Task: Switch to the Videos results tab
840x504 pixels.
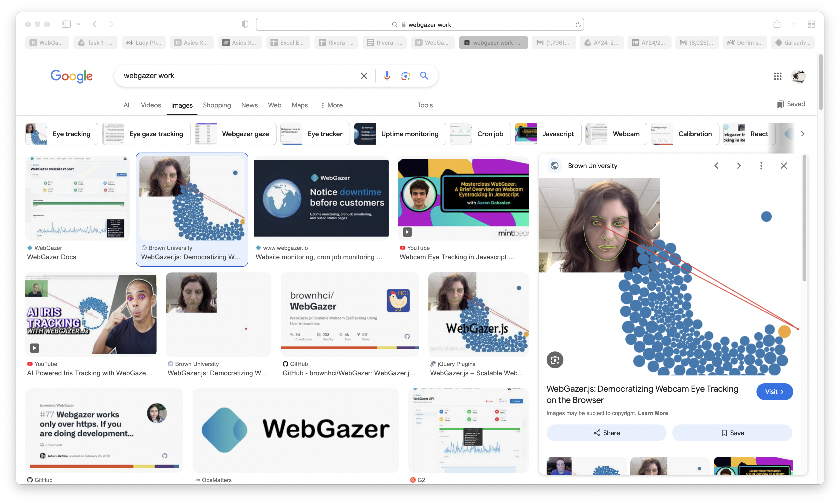Action: tap(151, 105)
